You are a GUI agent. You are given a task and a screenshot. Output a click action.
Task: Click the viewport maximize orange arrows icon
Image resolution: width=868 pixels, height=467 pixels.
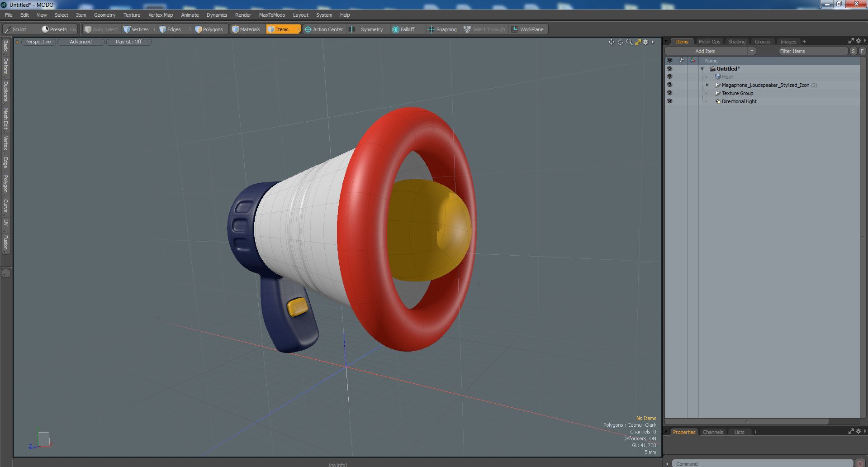click(638, 42)
